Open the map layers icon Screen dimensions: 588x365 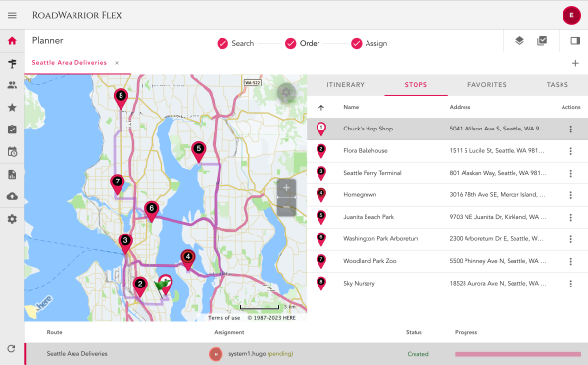(x=519, y=40)
